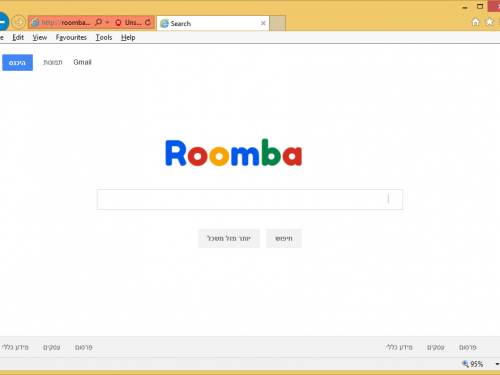Open a new blank tab

point(278,23)
